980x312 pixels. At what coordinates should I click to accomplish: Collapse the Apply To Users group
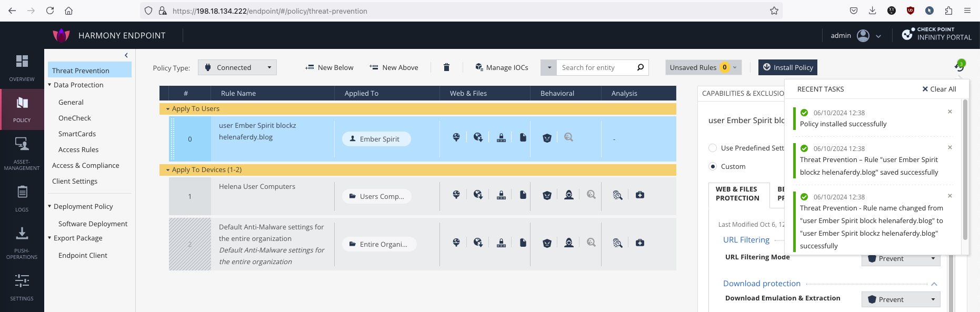pyautogui.click(x=168, y=109)
